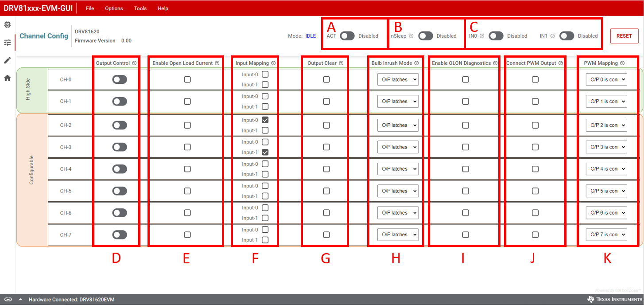
Task: Open the PWM Mapping dropdown for CH-7
Action: [606, 235]
